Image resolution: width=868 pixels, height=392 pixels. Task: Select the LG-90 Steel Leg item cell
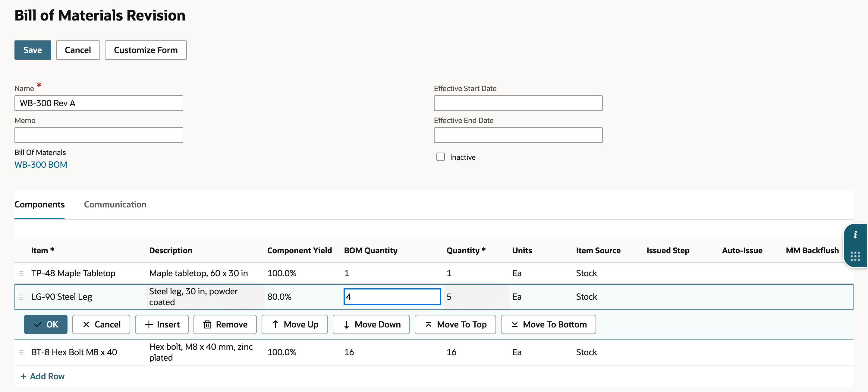[x=61, y=297]
